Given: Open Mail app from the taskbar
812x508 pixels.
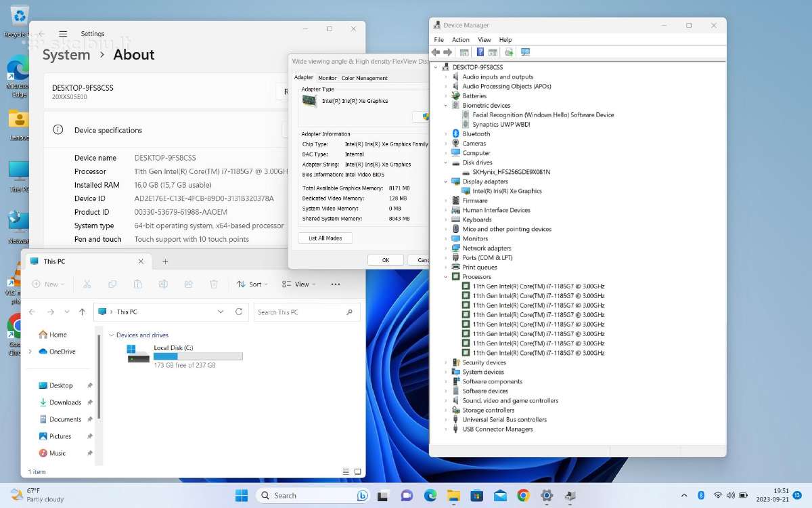Looking at the screenshot, I should 500,495.
